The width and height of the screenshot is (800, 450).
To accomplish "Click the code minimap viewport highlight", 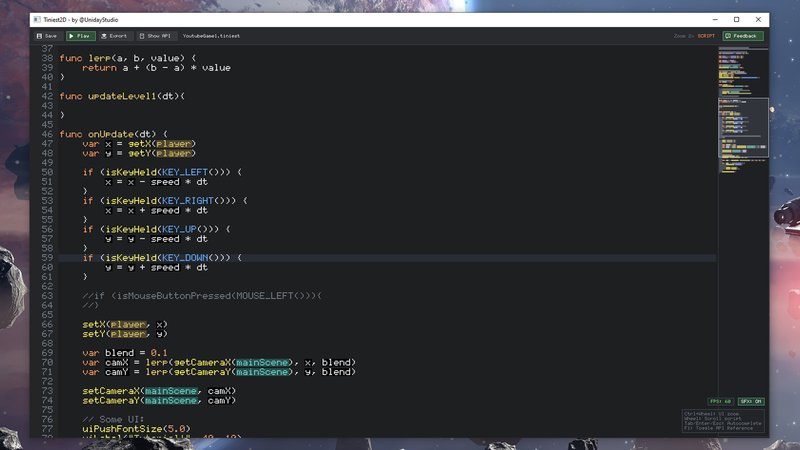I will point(743,128).
